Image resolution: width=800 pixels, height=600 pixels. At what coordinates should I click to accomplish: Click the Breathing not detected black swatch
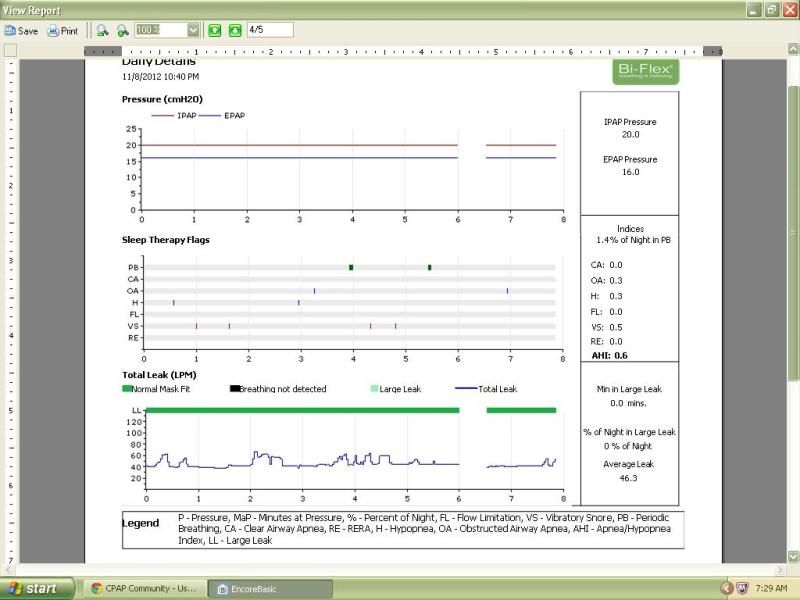(235, 389)
